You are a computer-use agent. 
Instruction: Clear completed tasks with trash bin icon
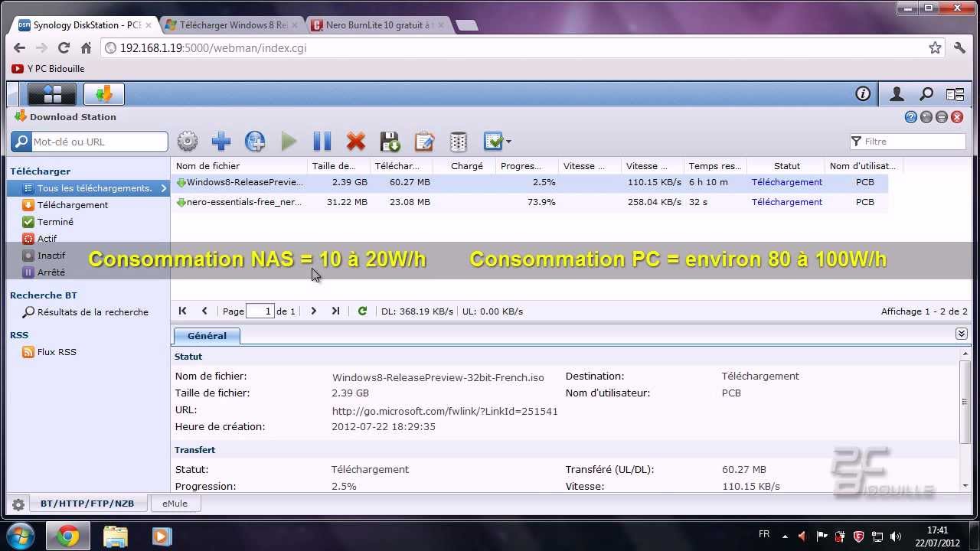tap(458, 142)
